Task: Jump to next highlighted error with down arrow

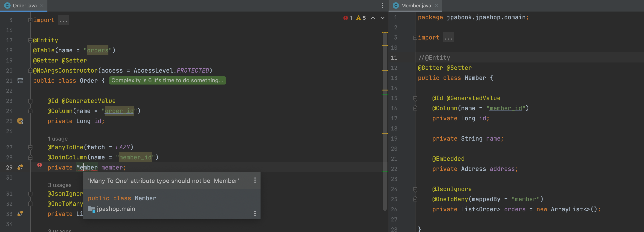Action: [382, 18]
